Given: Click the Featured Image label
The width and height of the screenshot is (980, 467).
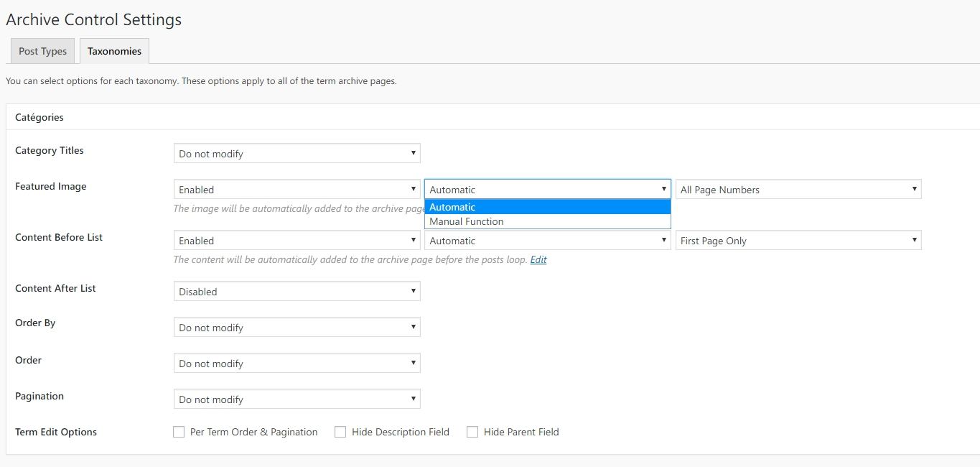Looking at the screenshot, I should [50, 186].
